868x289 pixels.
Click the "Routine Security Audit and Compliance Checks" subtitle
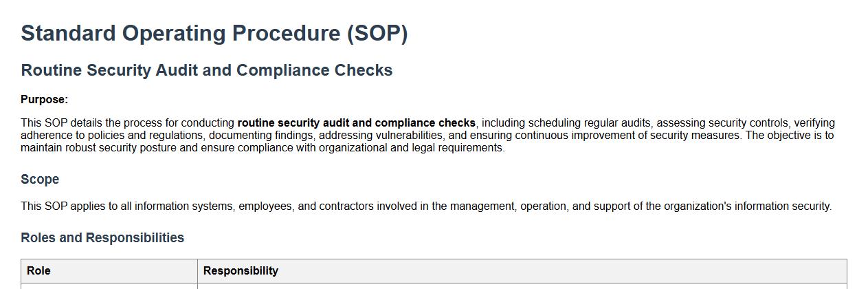click(x=206, y=70)
